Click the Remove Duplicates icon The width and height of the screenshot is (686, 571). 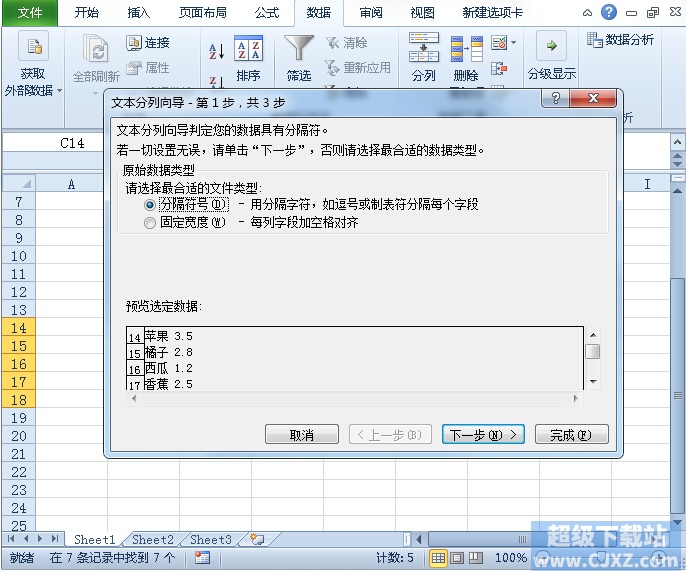(x=466, y=49)
